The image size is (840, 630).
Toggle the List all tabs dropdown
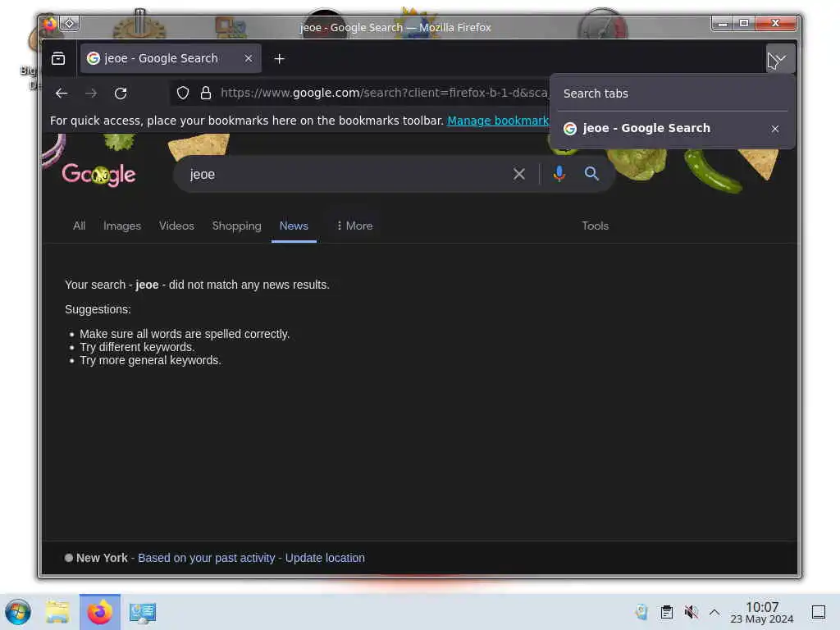pyautogui.click(x=780, y=58)
